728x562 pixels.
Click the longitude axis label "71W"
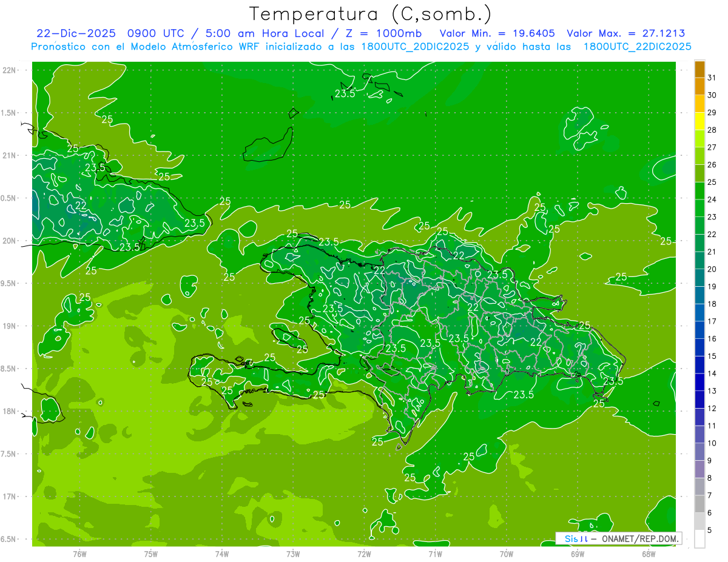pos(435,554)
